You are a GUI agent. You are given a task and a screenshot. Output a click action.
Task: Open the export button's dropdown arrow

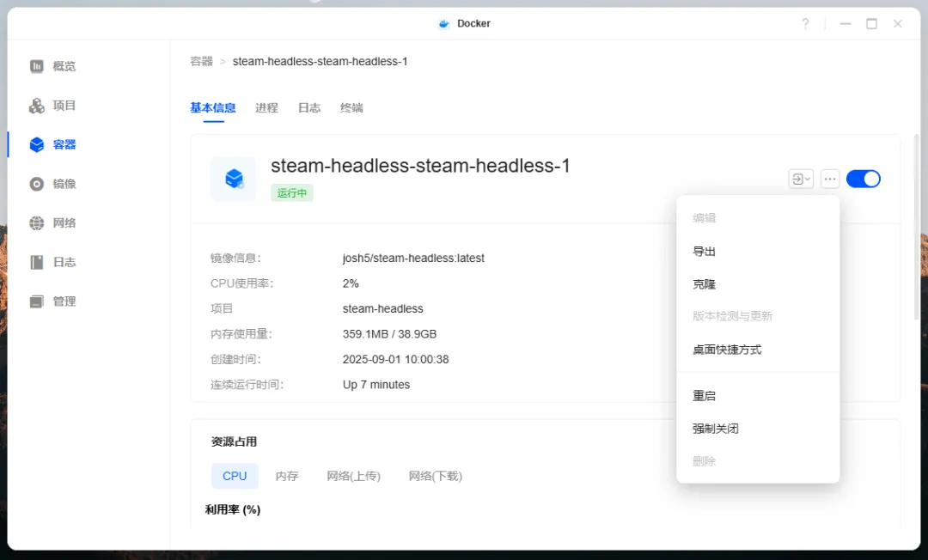pos(806,178)
